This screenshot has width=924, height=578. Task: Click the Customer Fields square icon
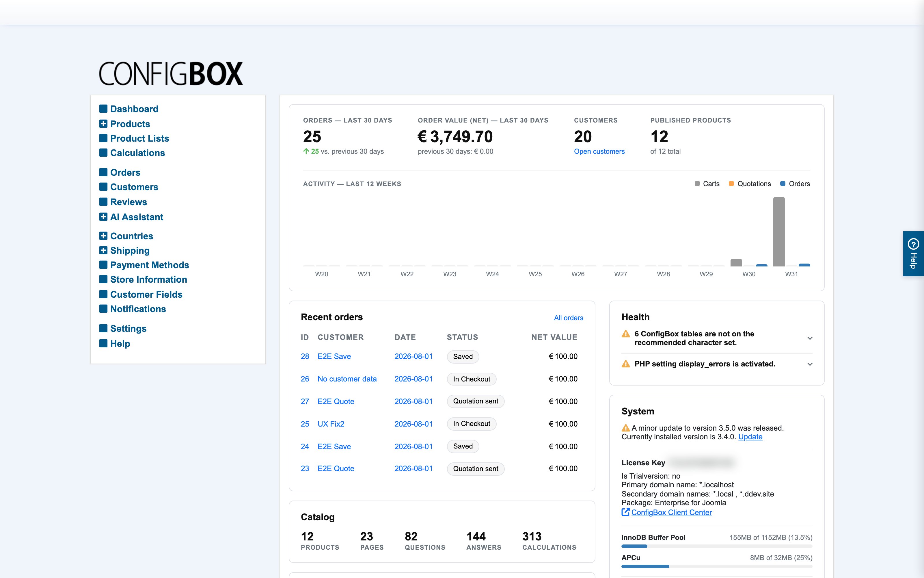[x=103, y=294]
